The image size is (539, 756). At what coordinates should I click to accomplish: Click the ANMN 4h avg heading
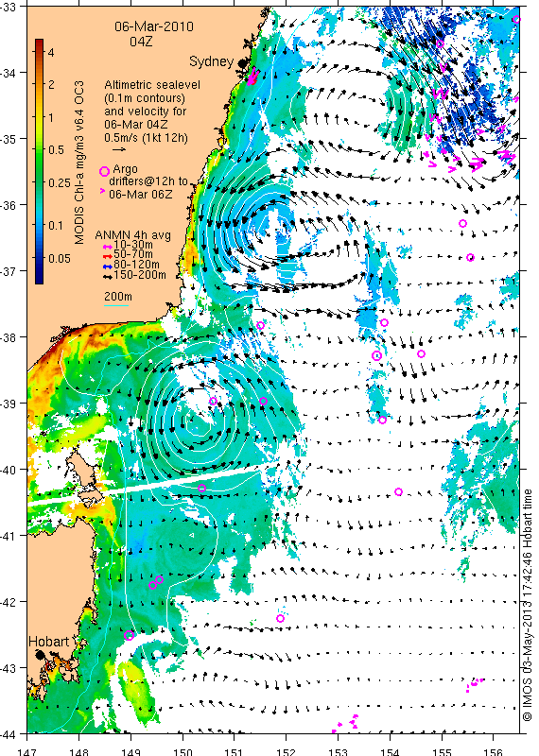click(x=132, y=235)
